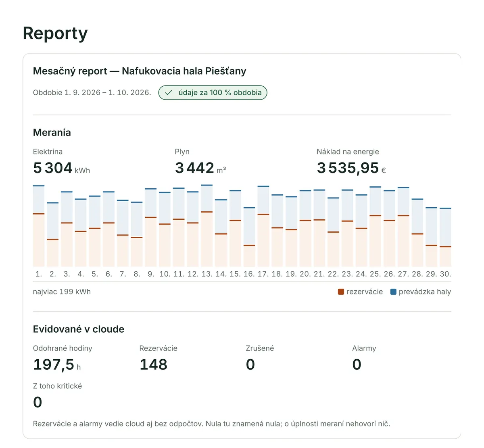Select the chart bar for day 1.
Screen dimensions: 484x448
(39, 226)
